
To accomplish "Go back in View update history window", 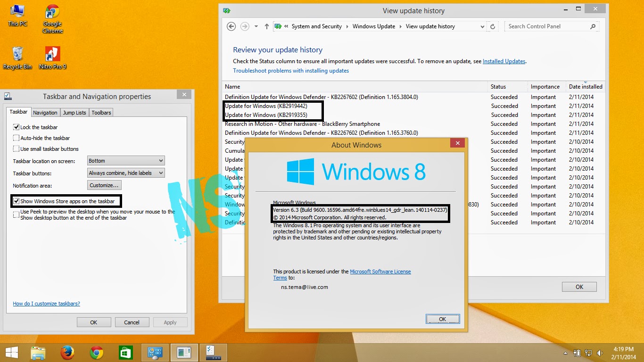I will click(x=231, y=26).
